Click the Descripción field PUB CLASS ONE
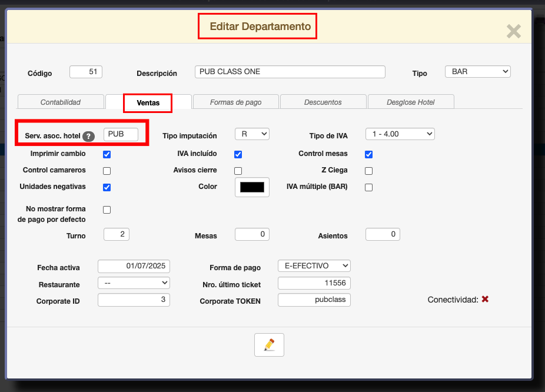This screenshot has width=545, height=392. (x=290, y=72)
